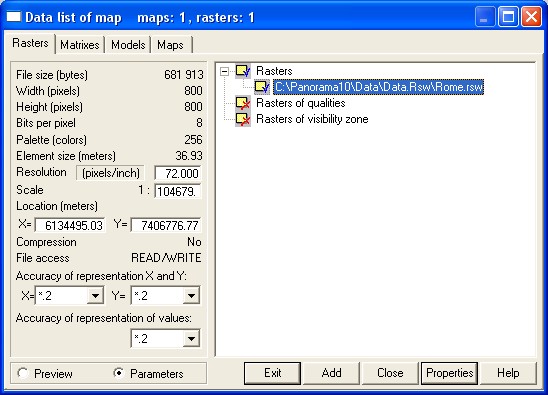
Task: Click the Rasters root folder icon
Action: [x=243, y=71]
